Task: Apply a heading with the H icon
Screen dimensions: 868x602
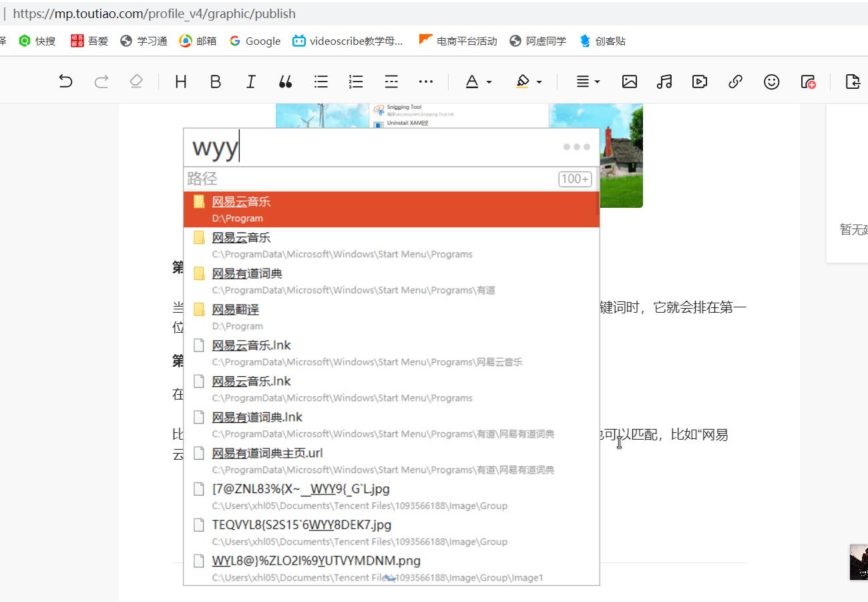Action: click(180, 81)
